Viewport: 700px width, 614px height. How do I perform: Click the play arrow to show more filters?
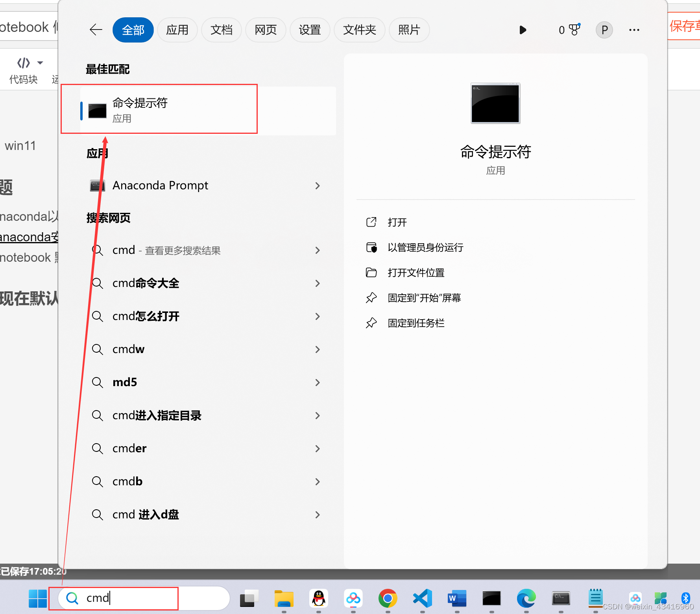(x=523, y=30)
